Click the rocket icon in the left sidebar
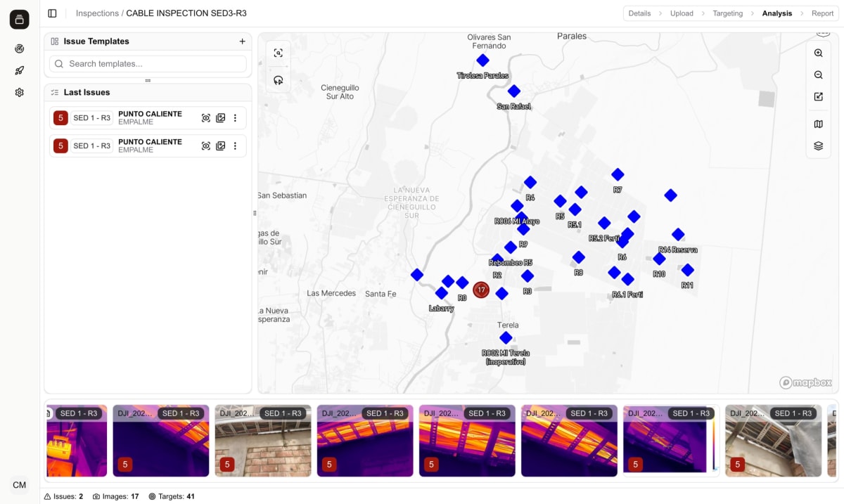The image size is (844, 504). (x=19, y=70)
